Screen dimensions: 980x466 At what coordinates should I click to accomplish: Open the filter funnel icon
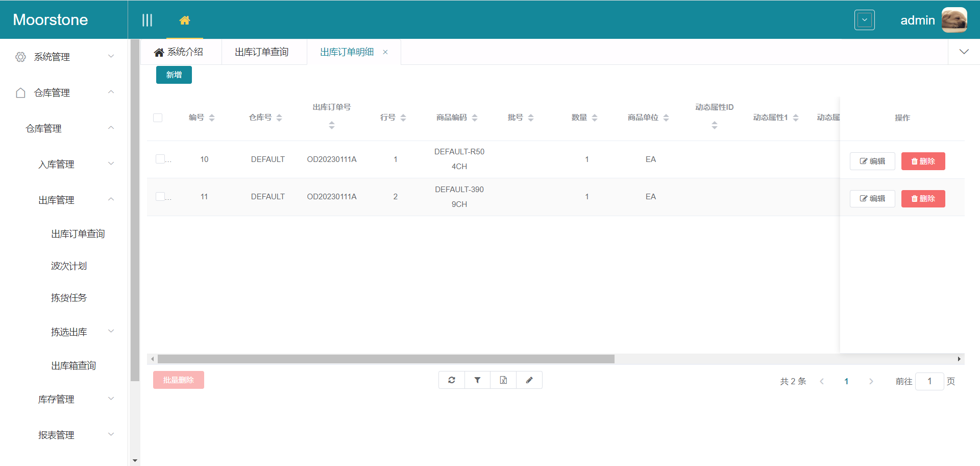click(x=477, y=380)
